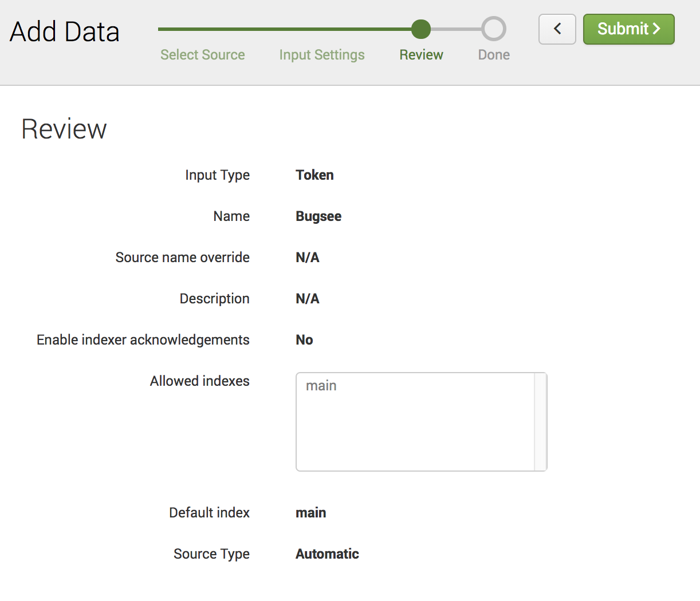Click the back arrow button

(557, 29)
